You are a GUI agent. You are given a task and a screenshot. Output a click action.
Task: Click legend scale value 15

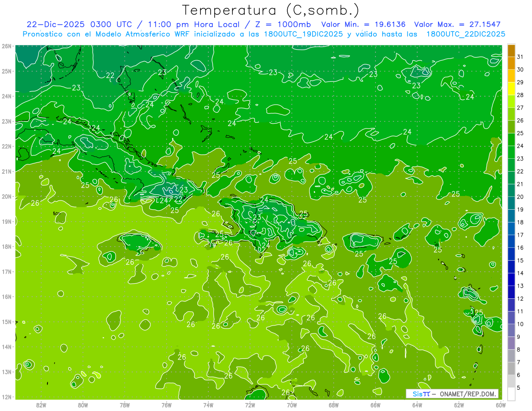coord(520,261)
